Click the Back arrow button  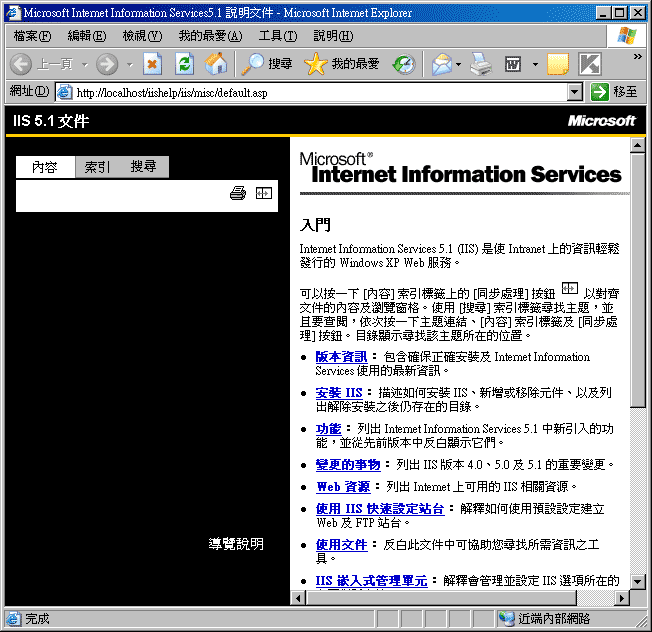click(x=21, y=64)
